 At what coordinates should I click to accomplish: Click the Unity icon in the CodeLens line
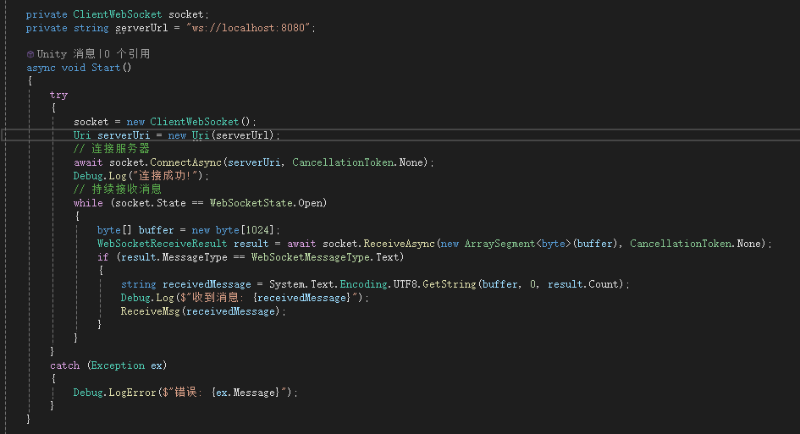[x=30, y=54]
